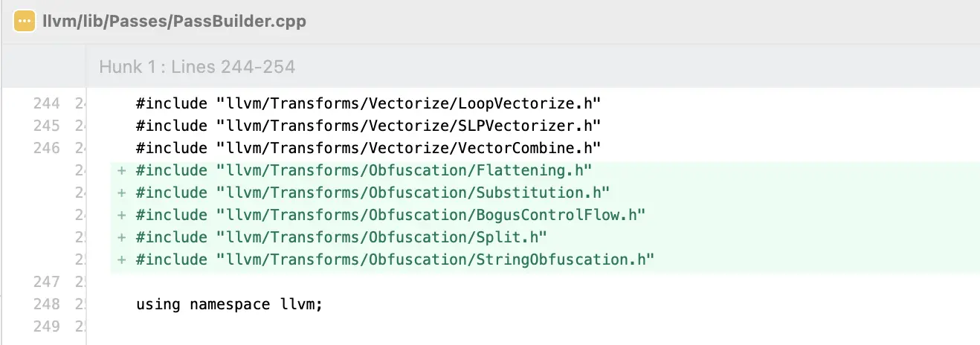Select the VectorCombine.h include line
The height and width of the screenshot is (345, 980).
tap(368, 148)
